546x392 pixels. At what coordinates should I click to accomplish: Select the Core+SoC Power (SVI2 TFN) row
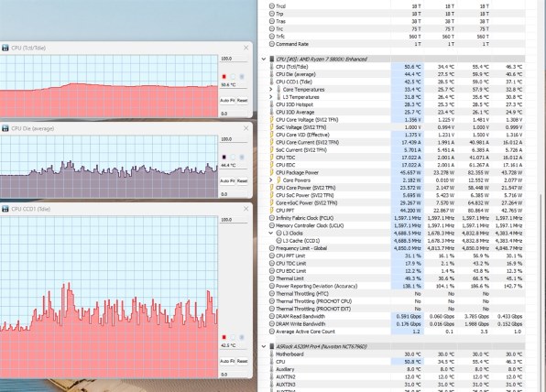(x=397, y=203)
